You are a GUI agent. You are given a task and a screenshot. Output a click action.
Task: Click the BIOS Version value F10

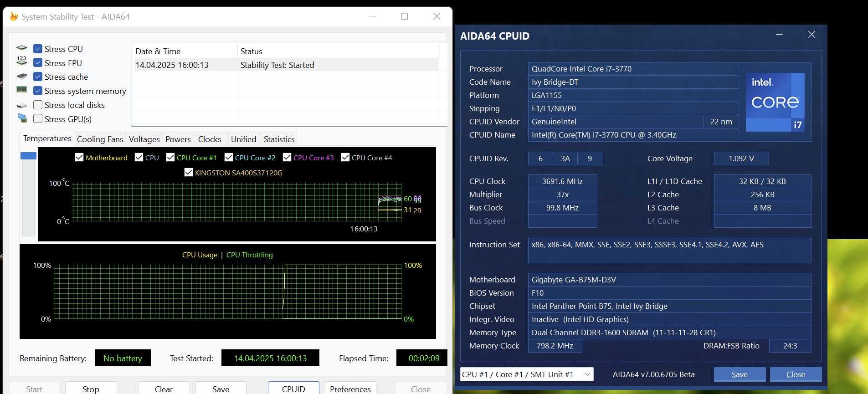tap(669, 293)
